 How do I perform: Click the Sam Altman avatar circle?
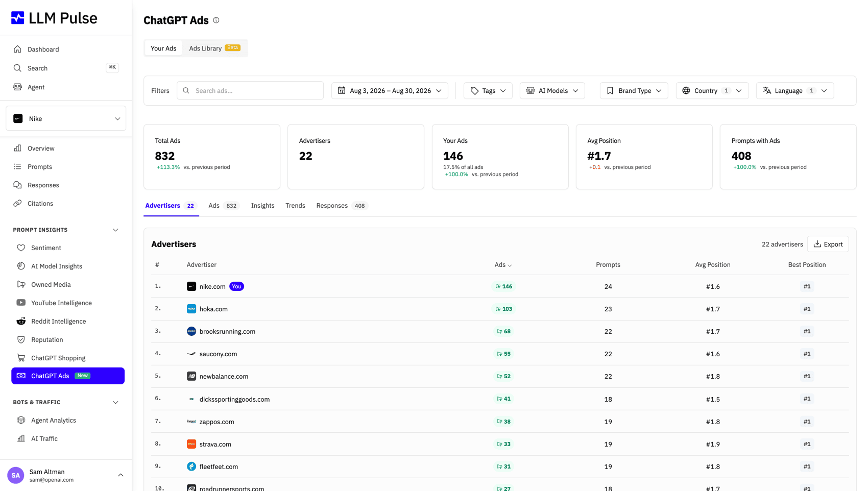[16, 475]
